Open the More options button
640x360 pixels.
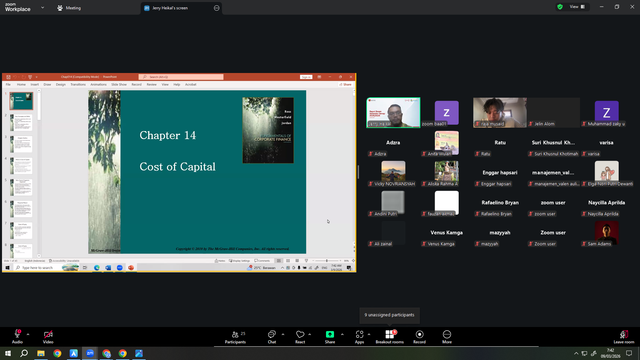click(447, 337)
